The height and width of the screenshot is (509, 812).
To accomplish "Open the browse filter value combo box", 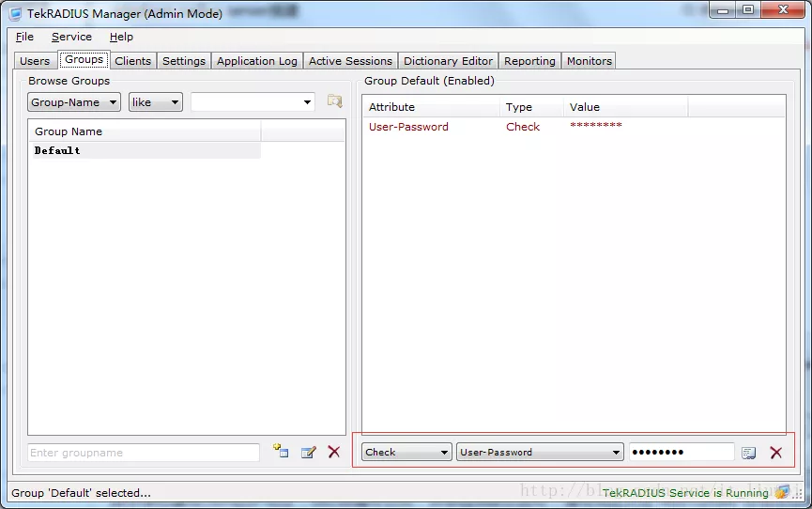I will tap(253, 102).
